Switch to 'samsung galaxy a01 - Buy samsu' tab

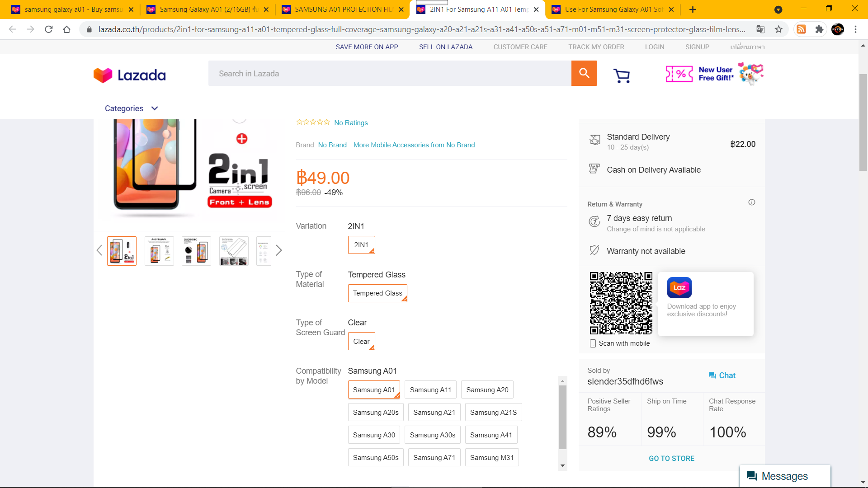[72, 9]
